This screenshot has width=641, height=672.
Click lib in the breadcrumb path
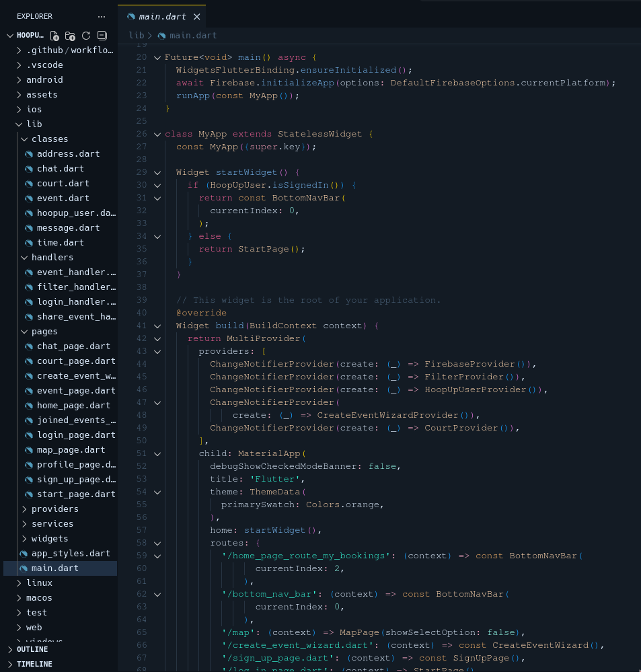pyautogui.click(x=136, y=35)
